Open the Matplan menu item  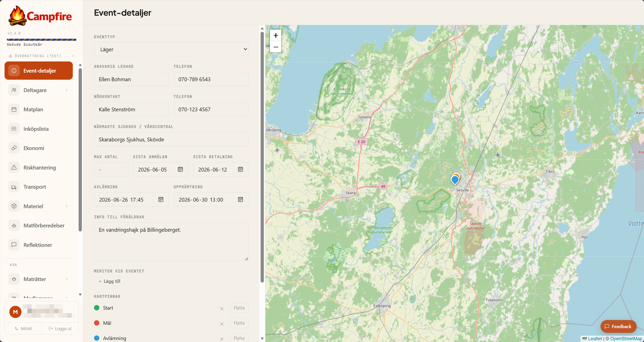click(39, 109)
